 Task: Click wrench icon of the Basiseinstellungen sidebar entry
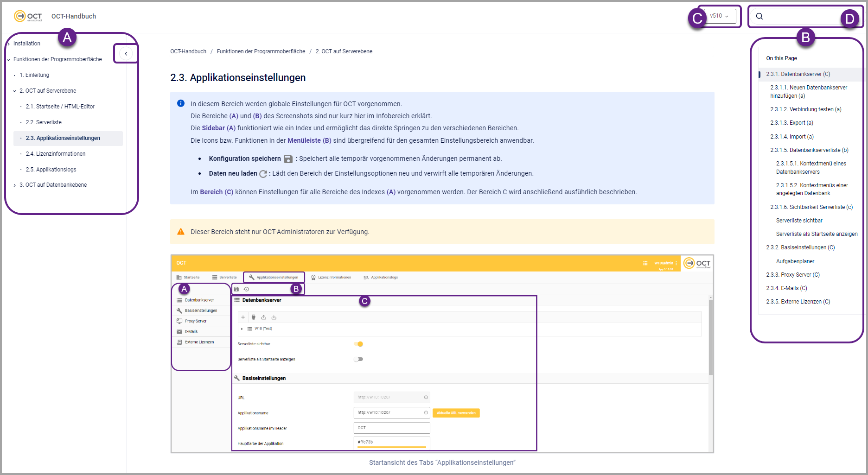click(179, 310)
